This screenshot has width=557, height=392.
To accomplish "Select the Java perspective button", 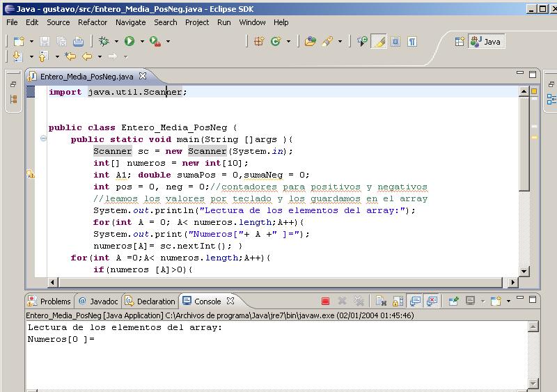I will (486, 42).
